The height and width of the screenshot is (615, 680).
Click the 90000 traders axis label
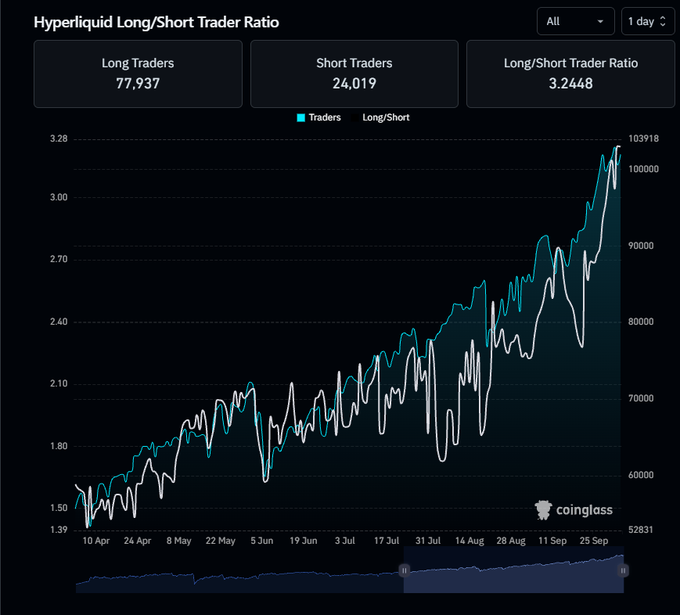pos(641,246)
